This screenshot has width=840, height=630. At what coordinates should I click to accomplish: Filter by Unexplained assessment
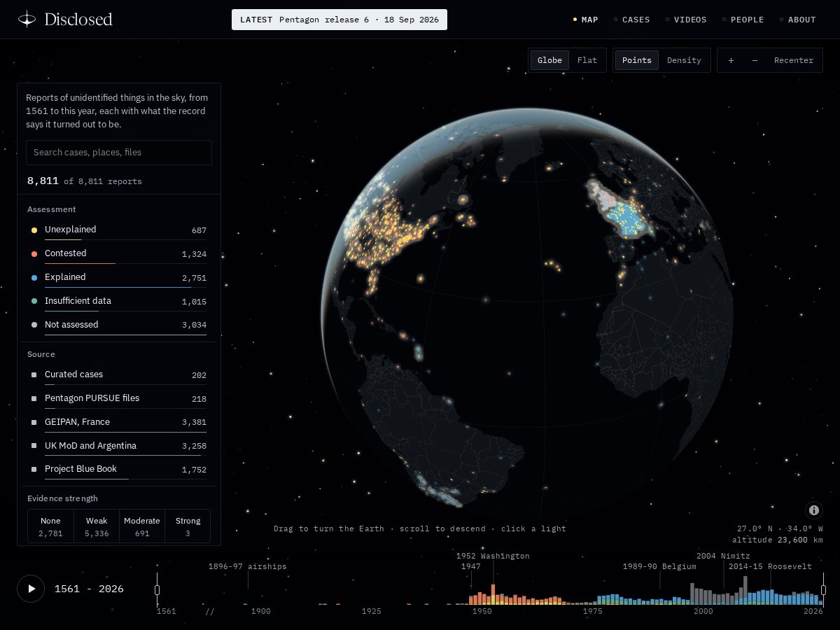click(119, 230)
